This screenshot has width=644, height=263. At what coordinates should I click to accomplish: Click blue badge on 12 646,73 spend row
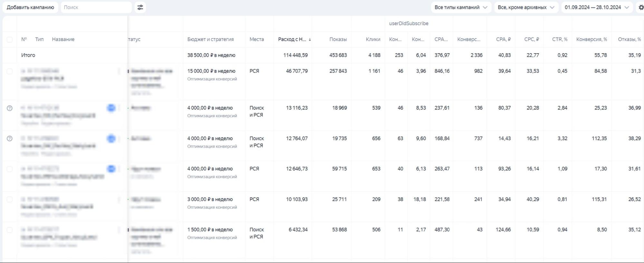click(x=111, y=169)
